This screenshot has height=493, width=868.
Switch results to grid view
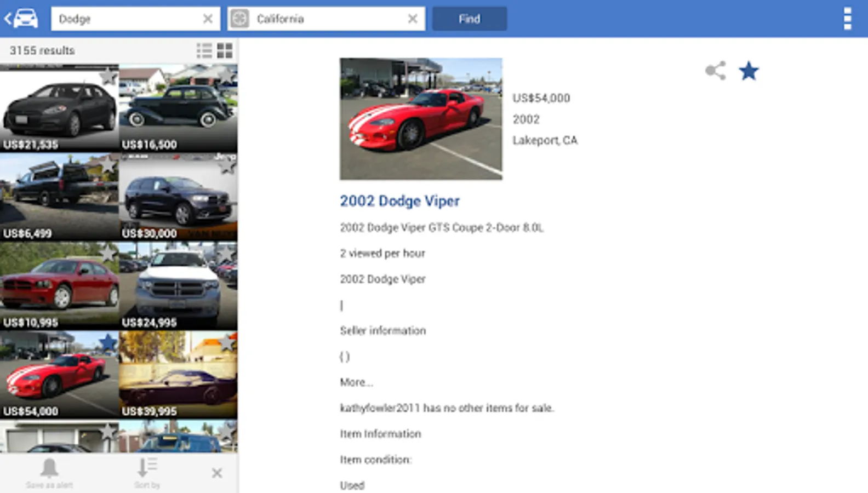225,50
